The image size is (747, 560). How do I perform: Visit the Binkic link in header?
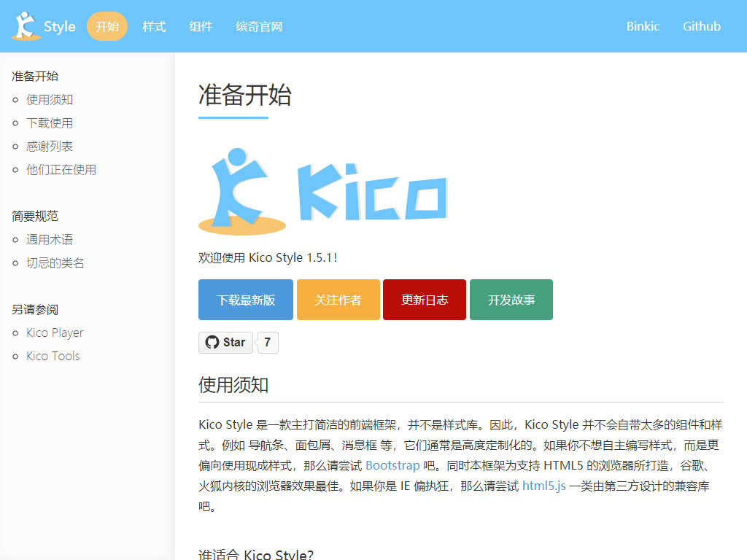coord(643,26)
